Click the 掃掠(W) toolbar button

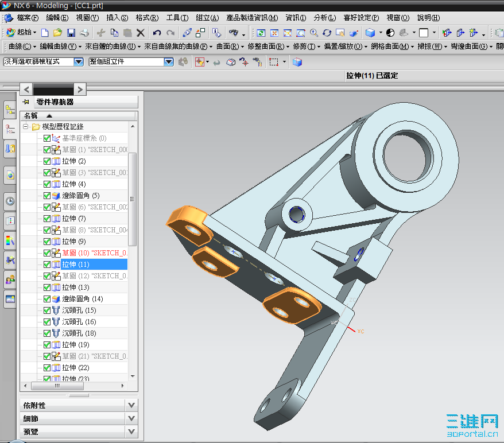point(432,46)
